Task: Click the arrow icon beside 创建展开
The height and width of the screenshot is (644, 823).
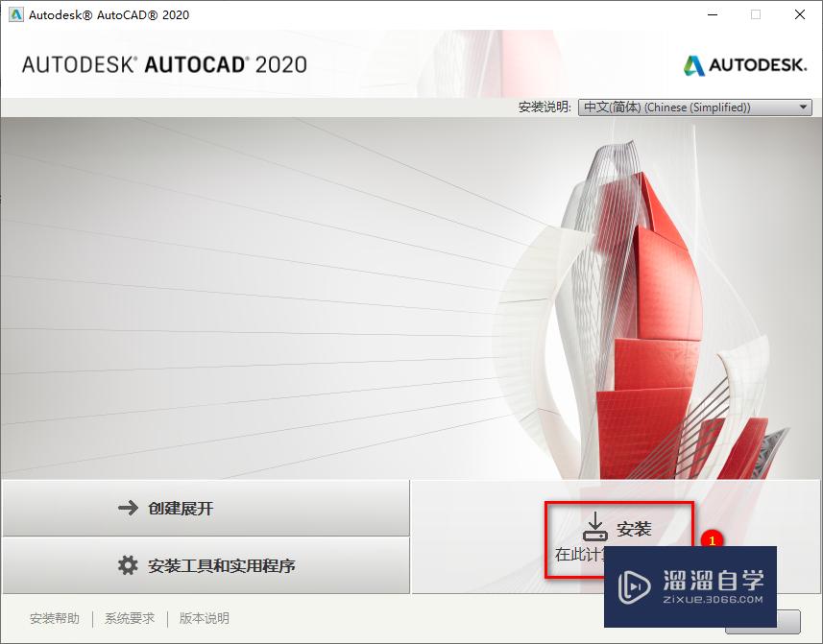Action: click(x=128, y=508)
